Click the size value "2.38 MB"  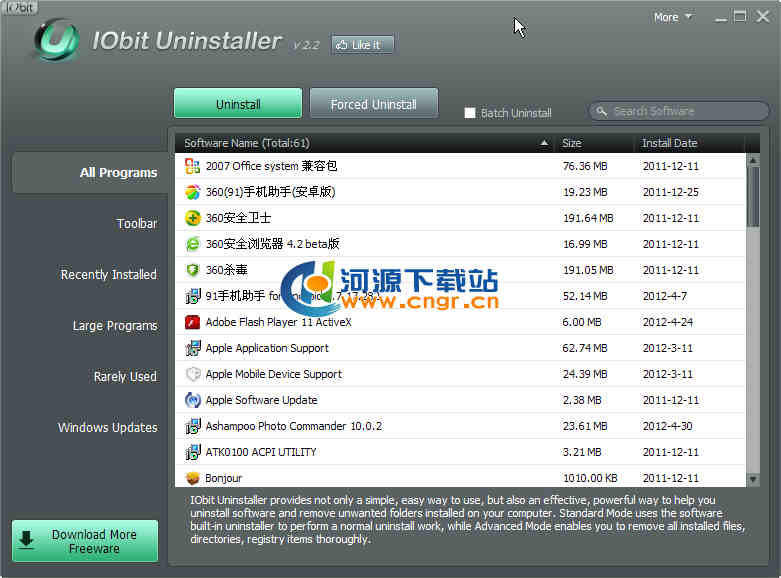(582, 400)
